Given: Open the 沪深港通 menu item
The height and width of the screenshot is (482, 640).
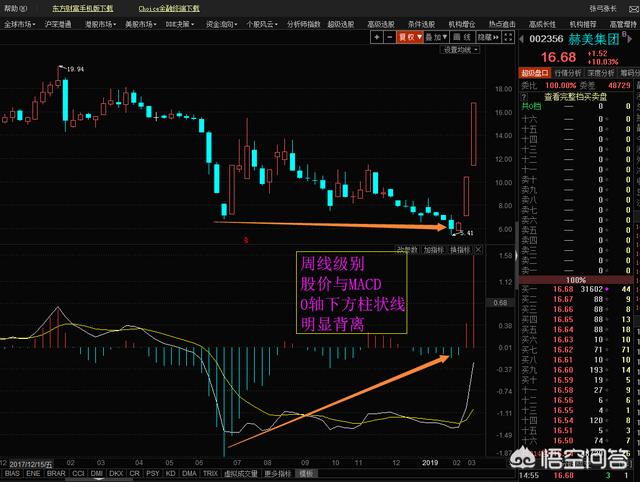Looking at the screenshot, I should click(x=58, y=24).
